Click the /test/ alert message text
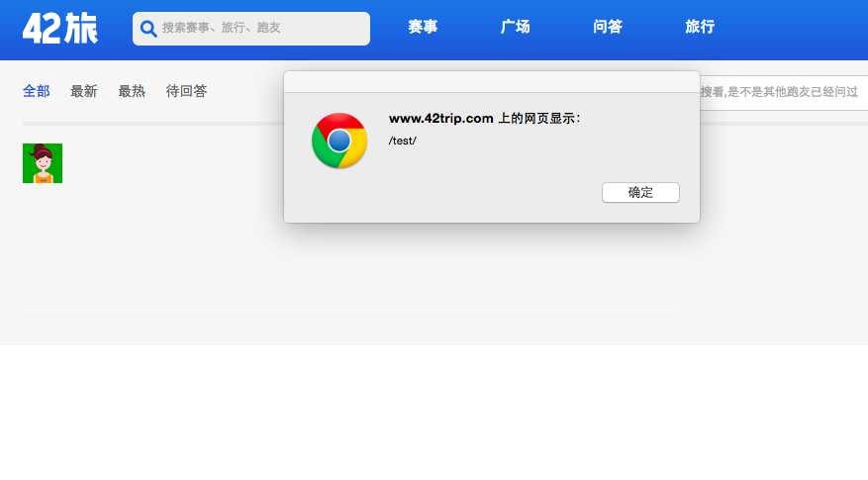Image resolution: width=868 pixels, height=480 pixels. point(403,141)
